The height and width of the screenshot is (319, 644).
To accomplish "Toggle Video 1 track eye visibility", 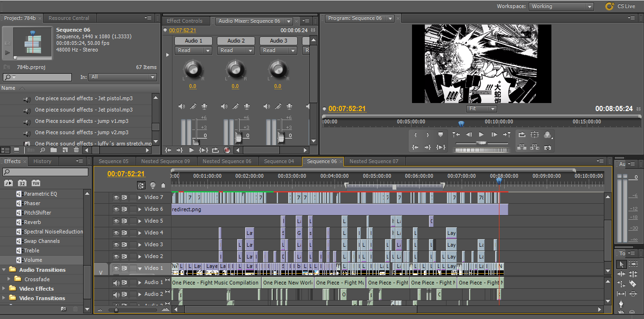I will pyautogui.click(x=116, y=268).
